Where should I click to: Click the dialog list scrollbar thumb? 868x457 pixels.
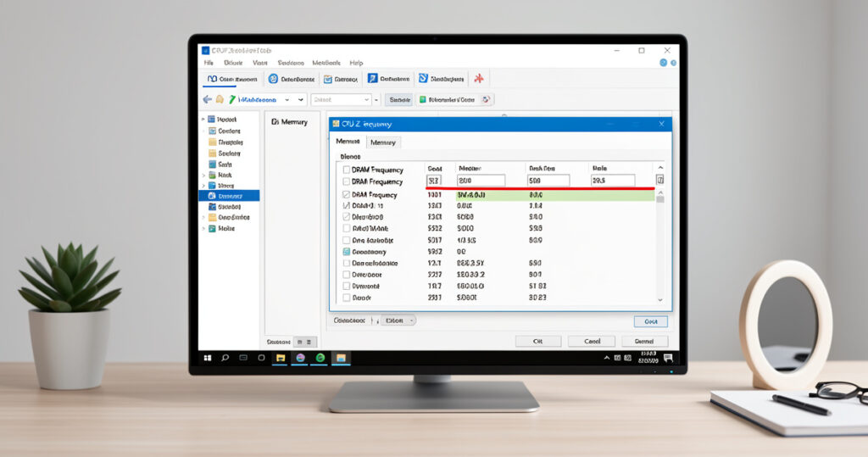tap(659, 199)
